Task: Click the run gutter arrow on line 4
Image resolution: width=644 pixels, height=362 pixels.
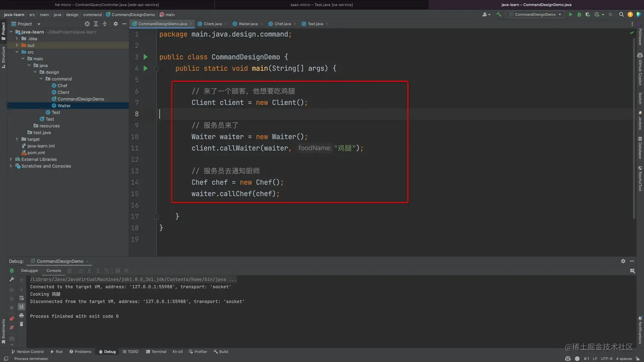Action: click(146, 68)
